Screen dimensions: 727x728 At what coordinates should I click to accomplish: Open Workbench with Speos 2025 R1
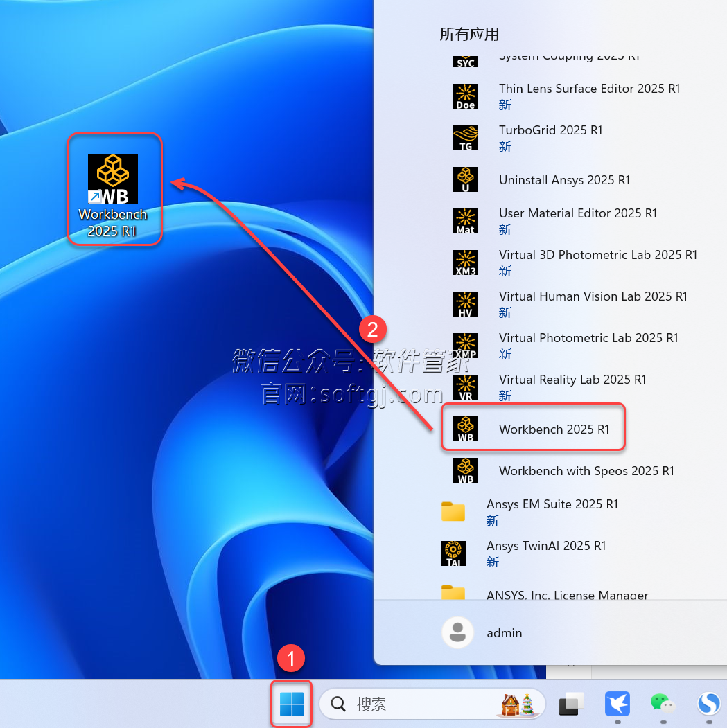(x=563, y=471)
